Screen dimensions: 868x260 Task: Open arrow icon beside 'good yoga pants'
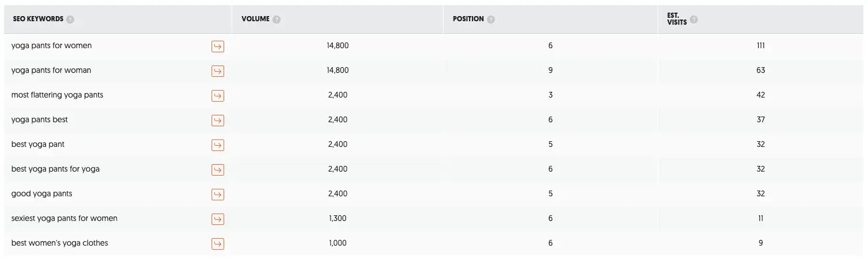[x=218, y=195]
